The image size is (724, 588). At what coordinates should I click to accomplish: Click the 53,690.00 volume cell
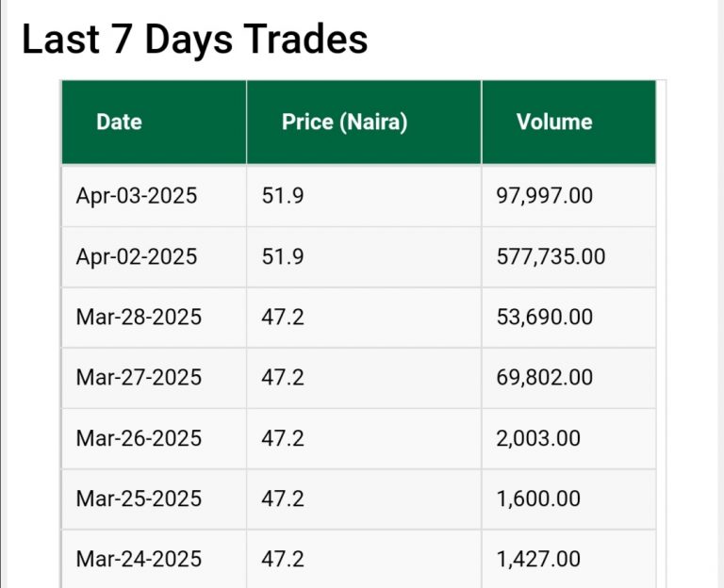[x=545, y=317]
